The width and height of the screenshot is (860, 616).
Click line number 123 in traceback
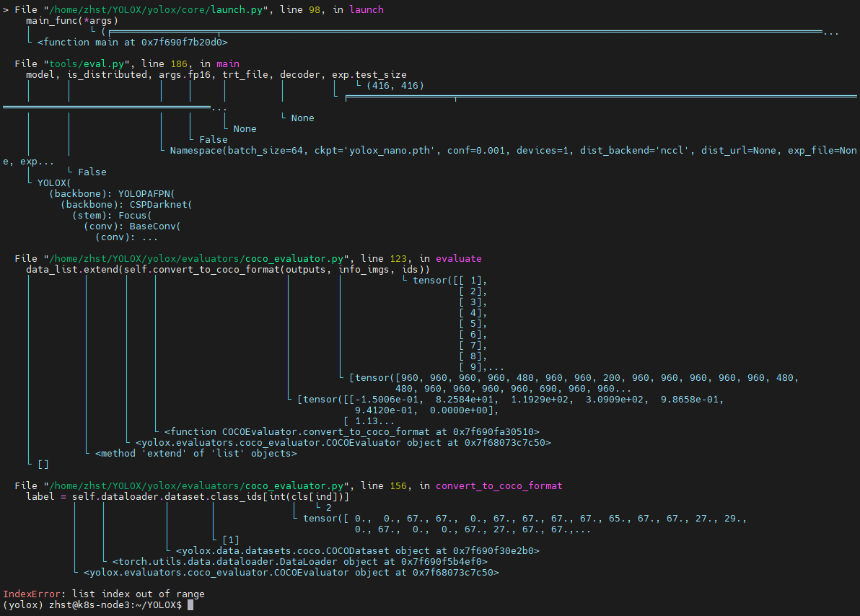(398, 258)
